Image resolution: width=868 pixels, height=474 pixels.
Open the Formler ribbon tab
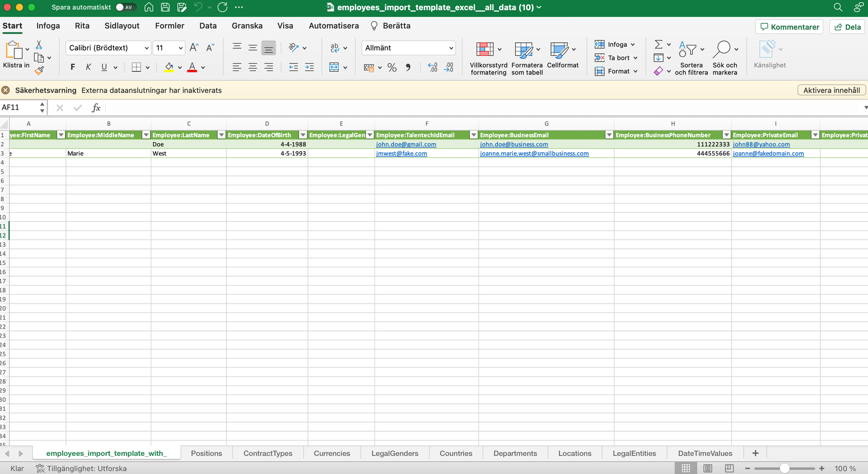pos(169,26)
